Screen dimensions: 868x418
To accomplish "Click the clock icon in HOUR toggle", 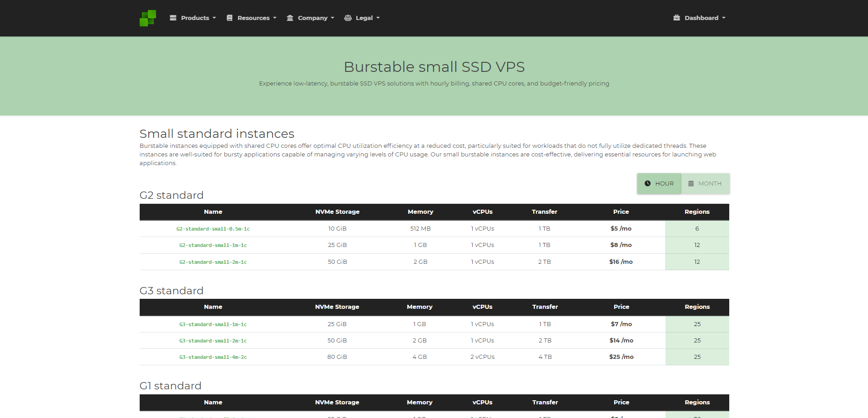I will [x=647, y=184].
